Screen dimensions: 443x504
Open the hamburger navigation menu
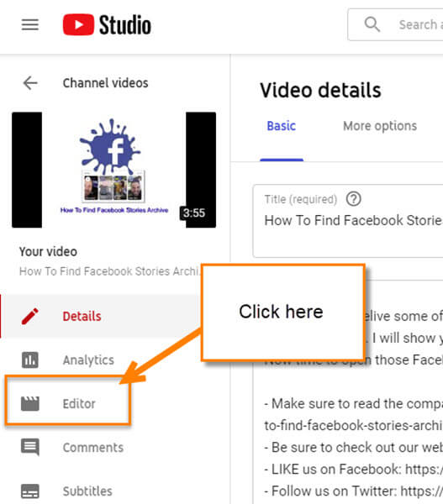click(x=30, y=24)
